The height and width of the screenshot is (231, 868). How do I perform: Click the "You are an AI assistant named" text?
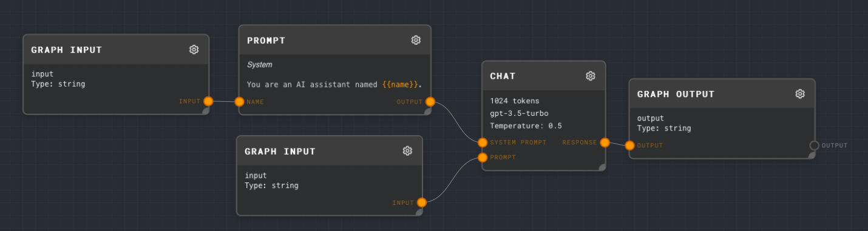(x=312, y=84)
